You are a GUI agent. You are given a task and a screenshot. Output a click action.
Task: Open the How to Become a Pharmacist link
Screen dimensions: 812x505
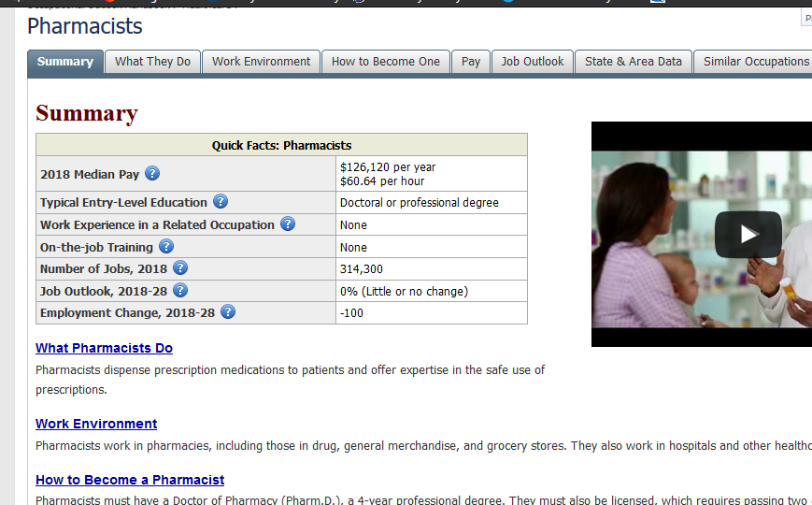(x=130, y=480)
